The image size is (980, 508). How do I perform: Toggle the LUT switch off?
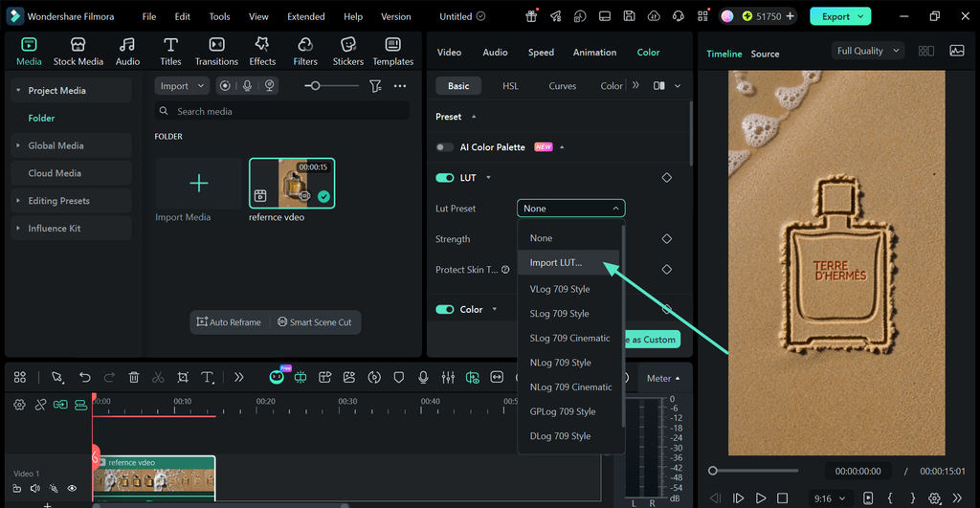pos(444,178)
